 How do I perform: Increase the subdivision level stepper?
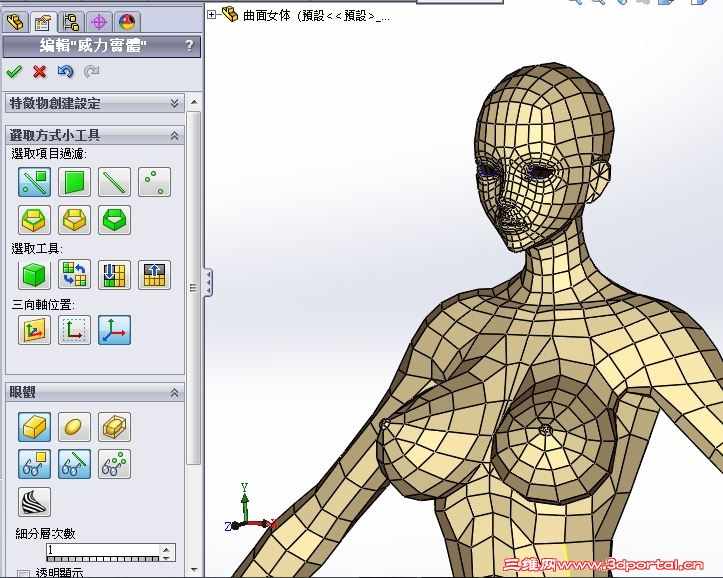coord(167,549)
